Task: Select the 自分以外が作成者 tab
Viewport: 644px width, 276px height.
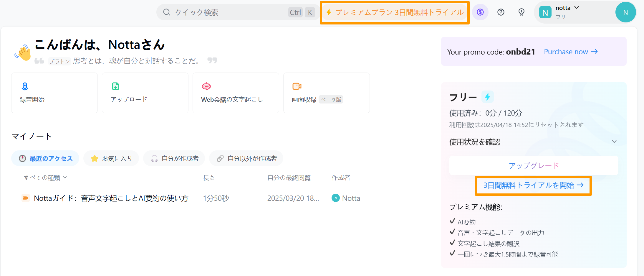Action: click(x=246, y=158)
